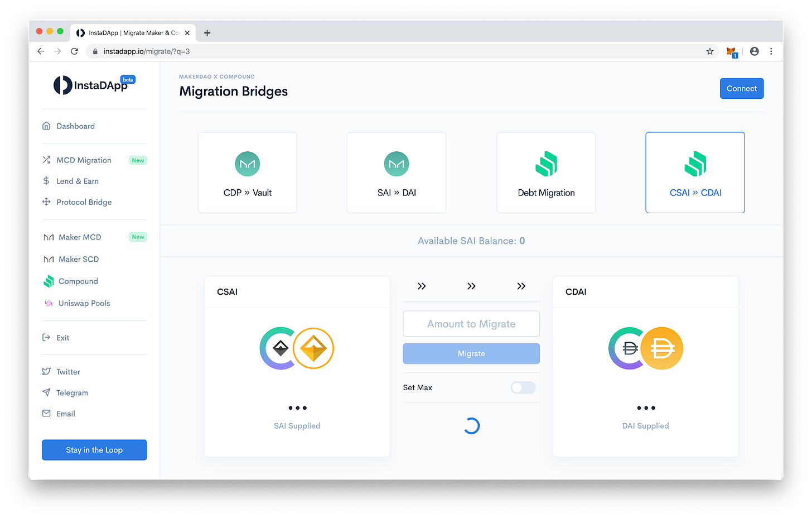Select the Debt Migration card
Viewport: 812px width, 518px height.
[546, 172]
